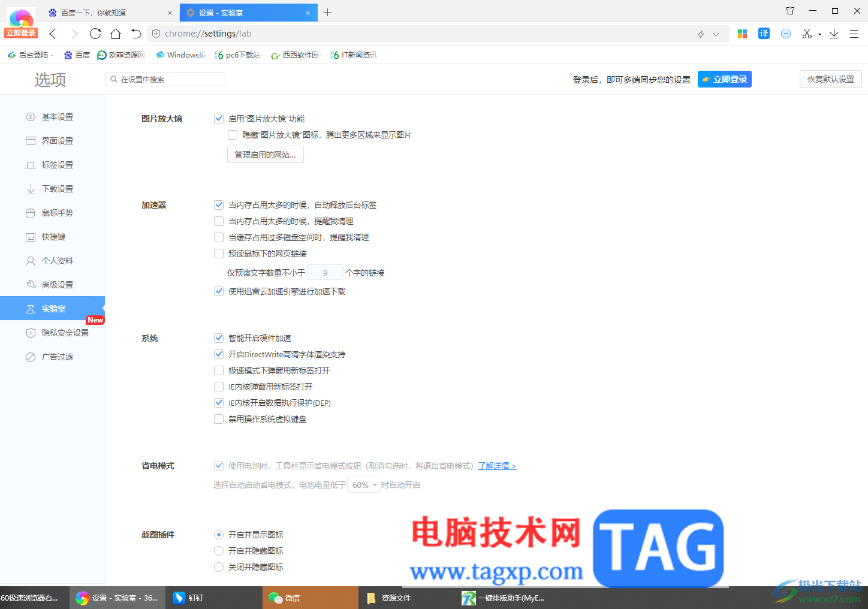
Task: Open 个人资料 in the sidebar
Action: click(x=52, y=261)
